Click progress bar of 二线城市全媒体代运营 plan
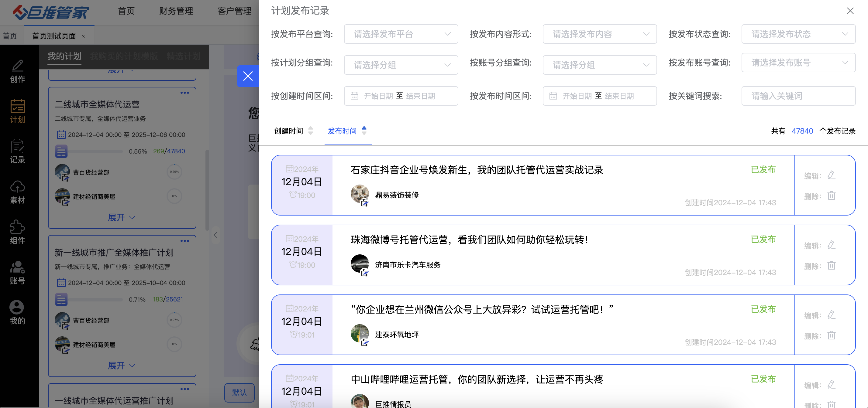This screenshot has width=868, height=408. [95, 151]
